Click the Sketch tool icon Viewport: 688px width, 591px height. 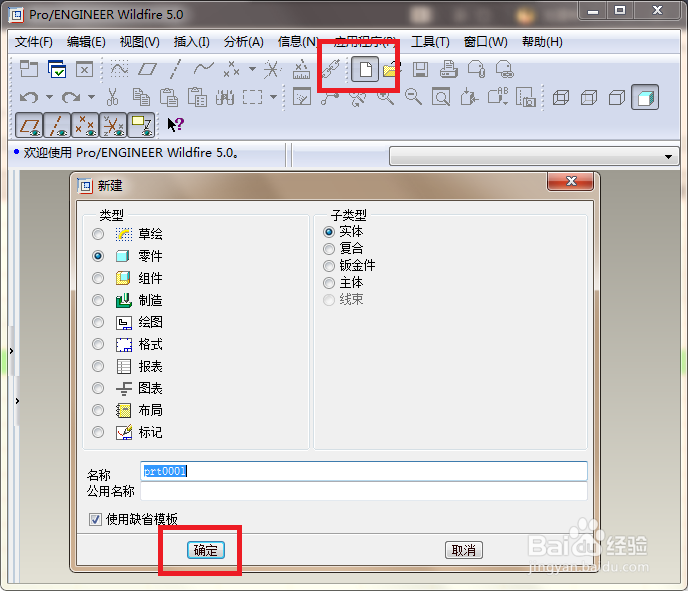(x=119, y=69)
